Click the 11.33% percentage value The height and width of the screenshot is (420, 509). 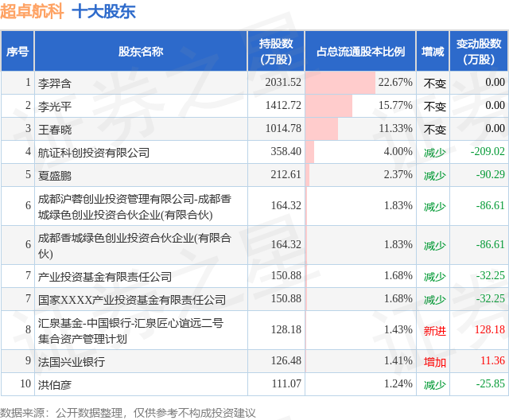tap(395, 128)
